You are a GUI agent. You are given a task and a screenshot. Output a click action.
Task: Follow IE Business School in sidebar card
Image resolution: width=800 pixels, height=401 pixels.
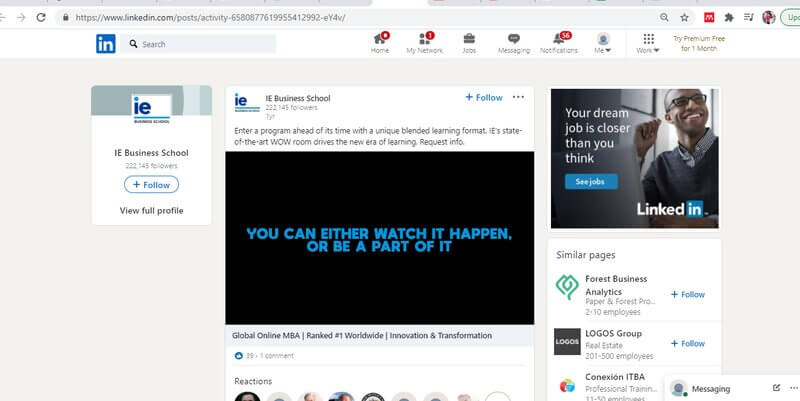coord(152,185)
